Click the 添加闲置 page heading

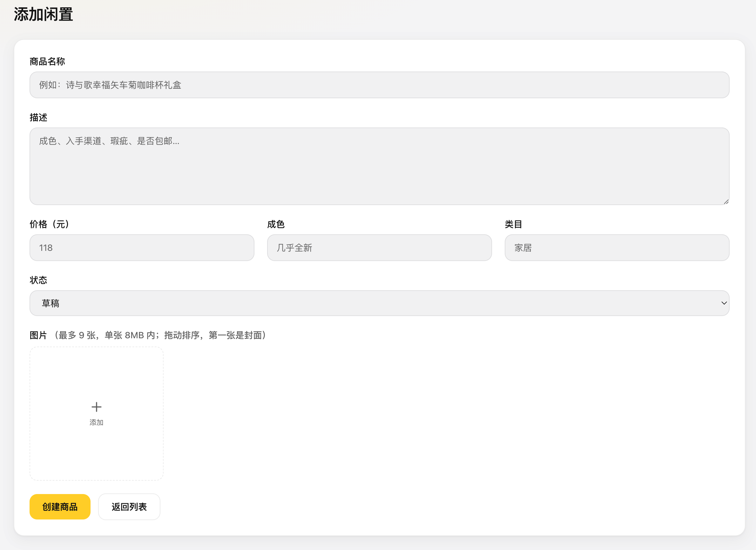43,14
